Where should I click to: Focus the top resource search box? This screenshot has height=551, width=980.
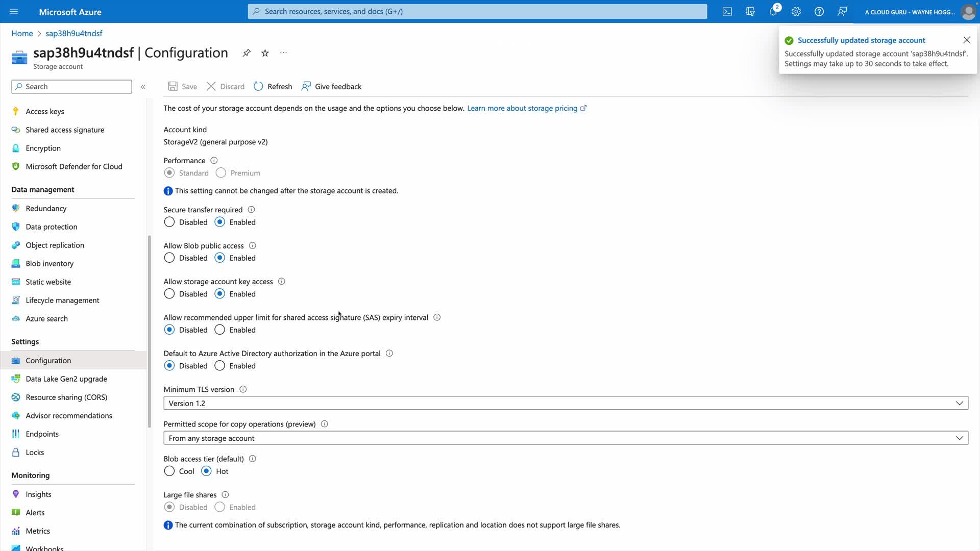tap(477, 11)
